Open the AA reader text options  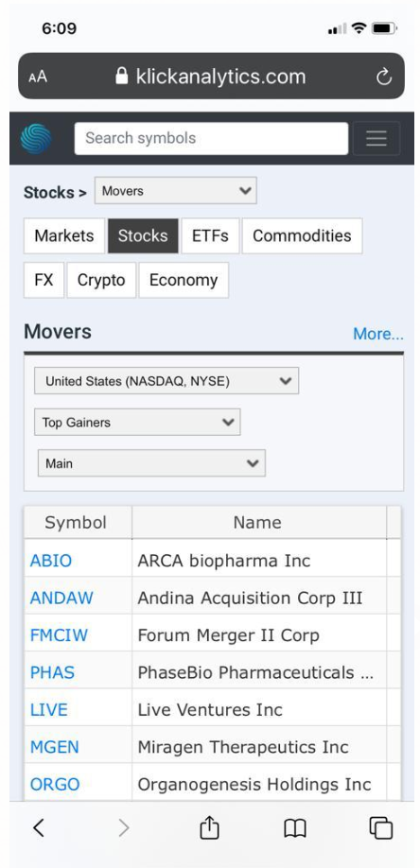coord(38,77)
